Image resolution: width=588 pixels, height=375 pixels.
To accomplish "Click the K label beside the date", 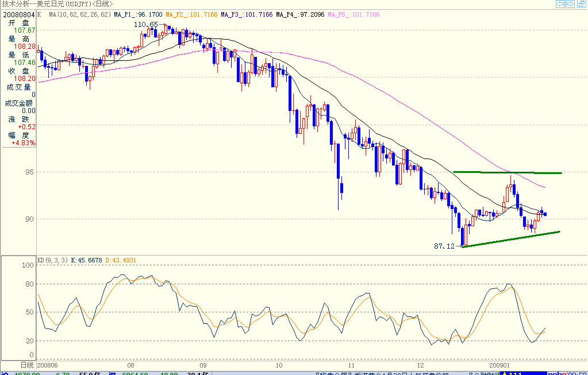I will tap(40, 14).
